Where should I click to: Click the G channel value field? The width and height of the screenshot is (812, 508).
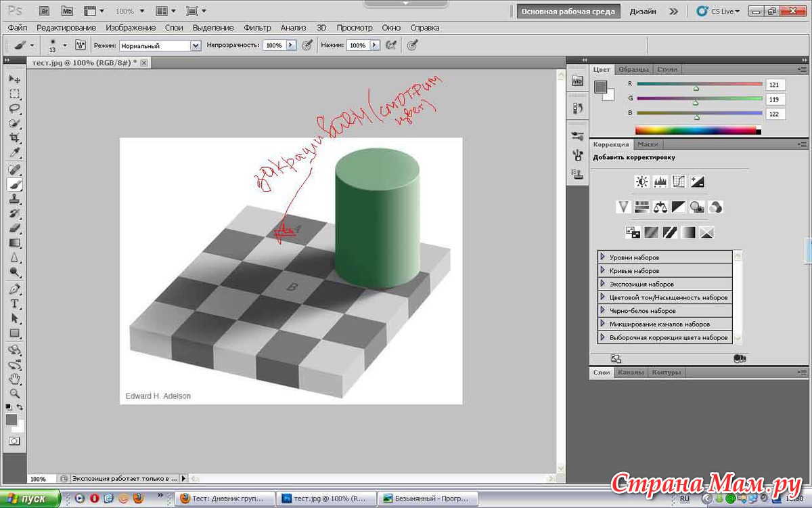775,99
